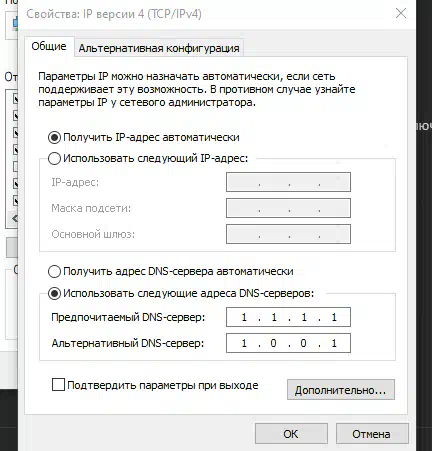Click last octet of Предпочитаемый DNS-сервер
Image resolution: width=432 pixels, height=451 pixels.
pos(334,317)
